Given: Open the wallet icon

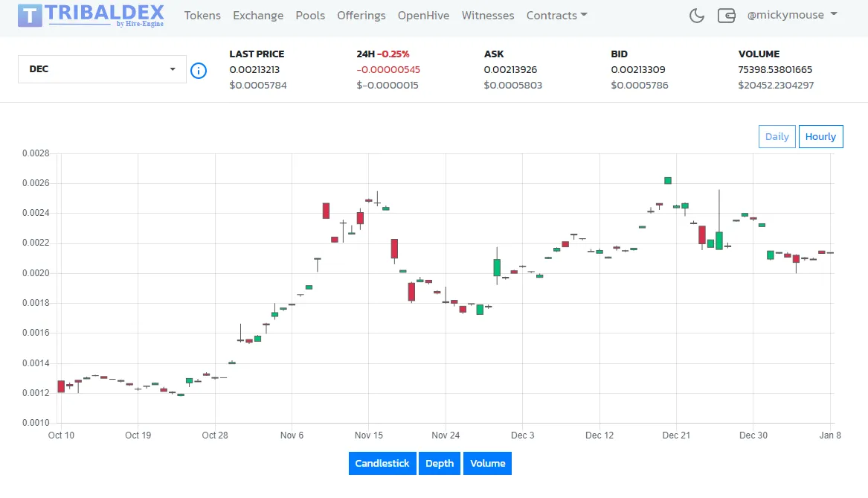Looking at the screenshot, I should [x=726, y=16].
